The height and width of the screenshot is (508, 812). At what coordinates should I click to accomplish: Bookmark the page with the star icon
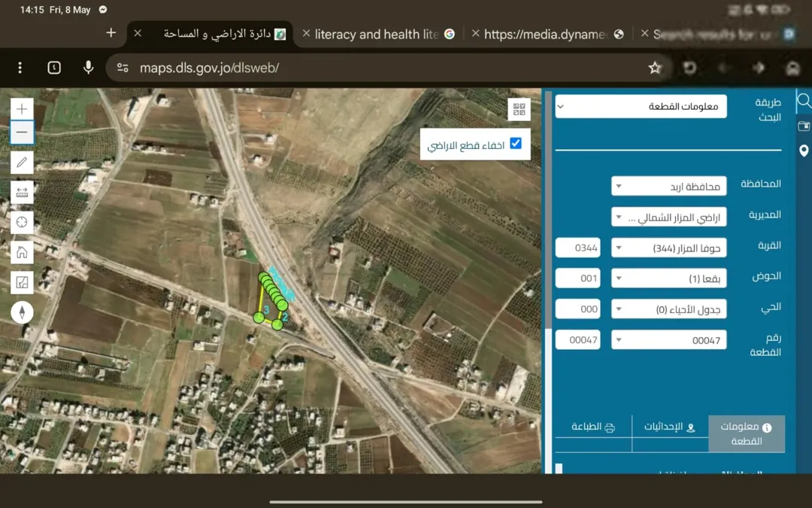pos(655,68)
